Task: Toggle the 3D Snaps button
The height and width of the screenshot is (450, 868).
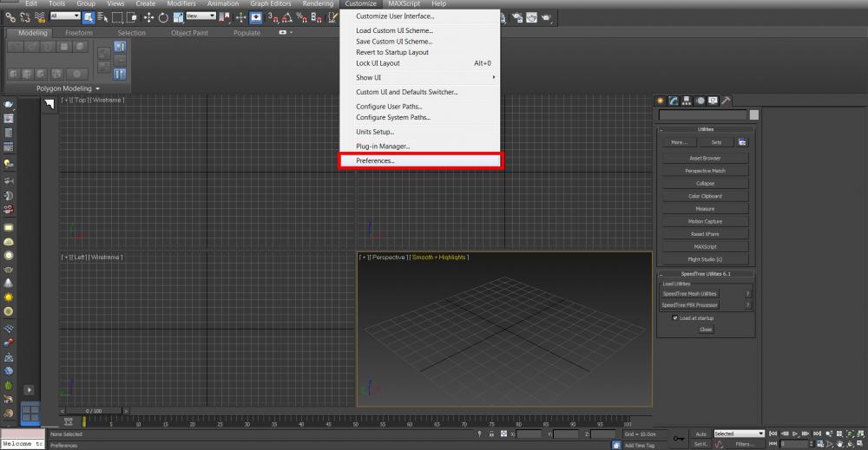Action: click(x=273, y=17)
